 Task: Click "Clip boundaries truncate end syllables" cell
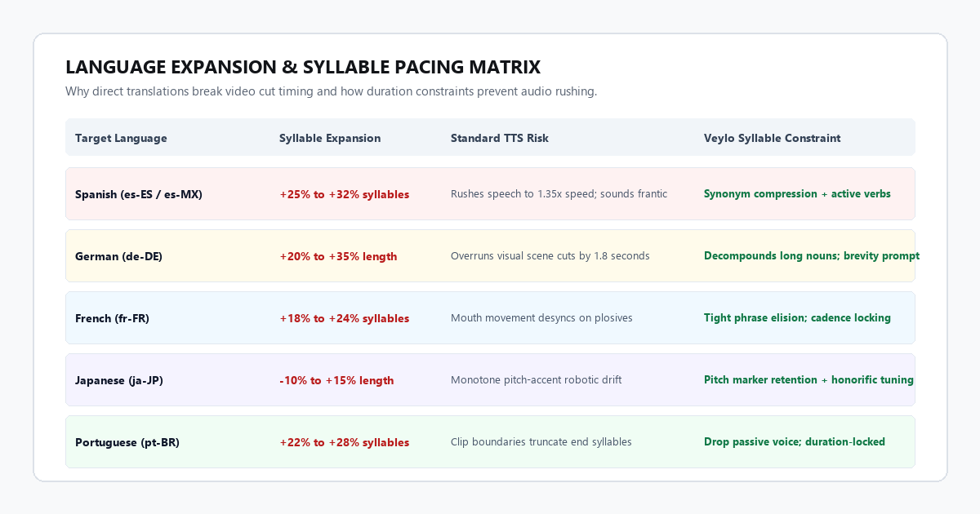tap(541, 442)
